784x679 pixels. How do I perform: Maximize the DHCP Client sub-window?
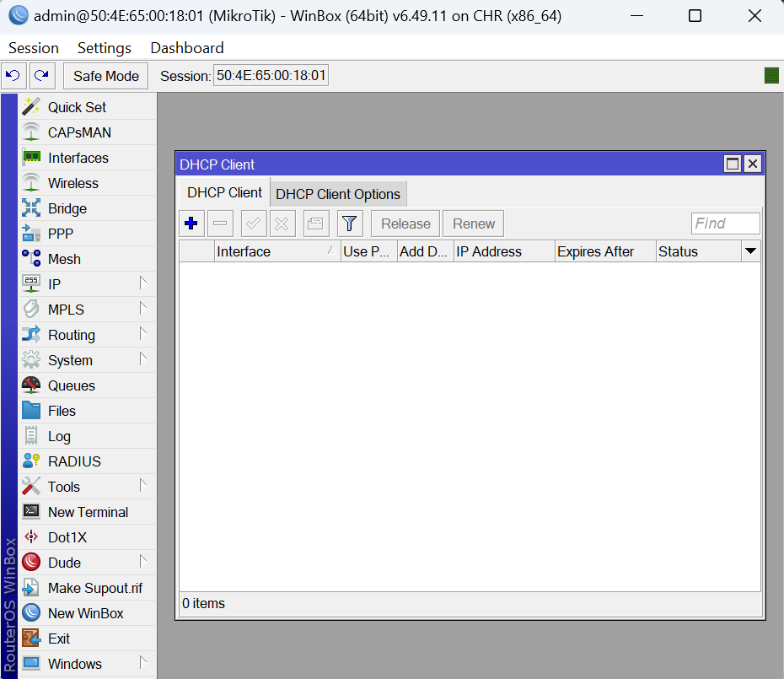(733, 164)
